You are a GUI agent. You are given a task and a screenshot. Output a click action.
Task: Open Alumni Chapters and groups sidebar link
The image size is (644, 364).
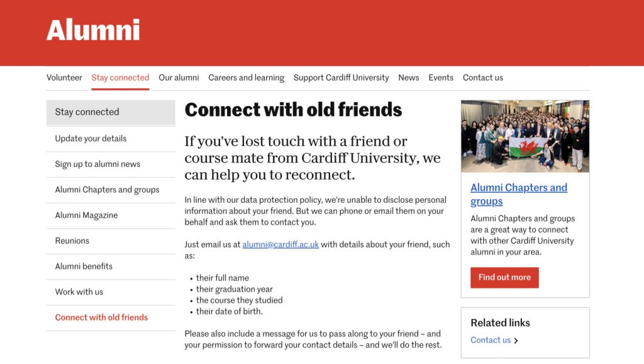107,190
